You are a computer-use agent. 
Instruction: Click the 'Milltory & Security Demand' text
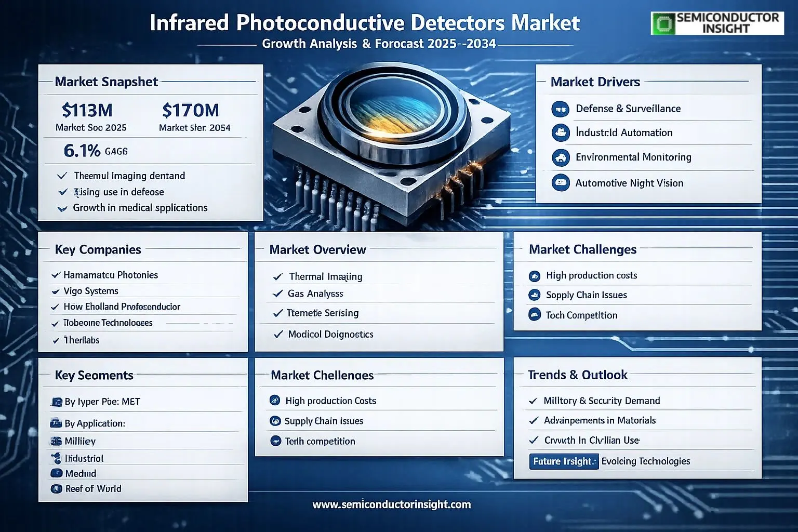tap(602, 401)
